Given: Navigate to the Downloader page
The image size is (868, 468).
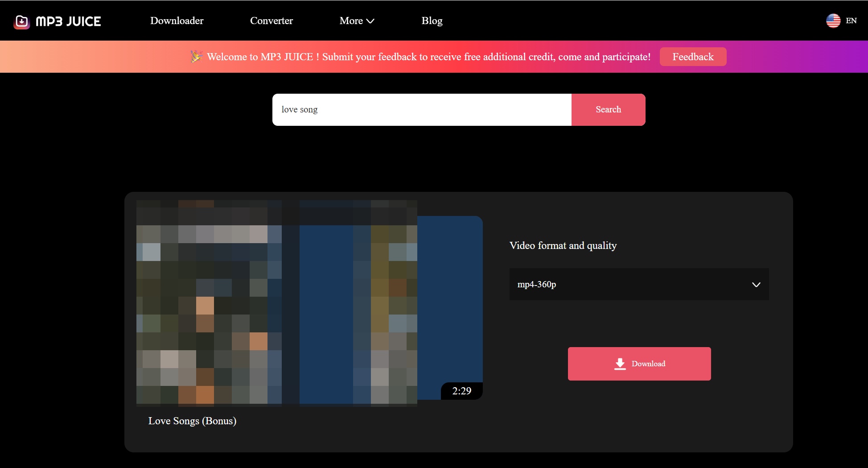Looking at the screenshot, I should coord(177,21).
